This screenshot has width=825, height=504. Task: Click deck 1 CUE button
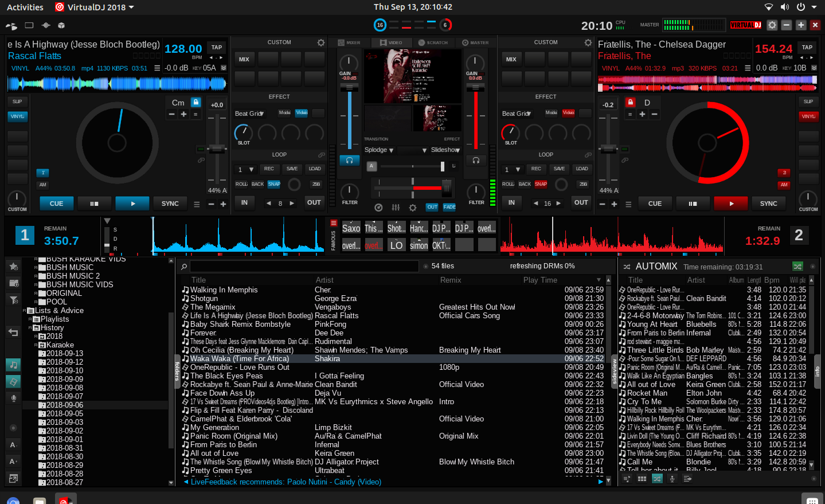[56, 204]
